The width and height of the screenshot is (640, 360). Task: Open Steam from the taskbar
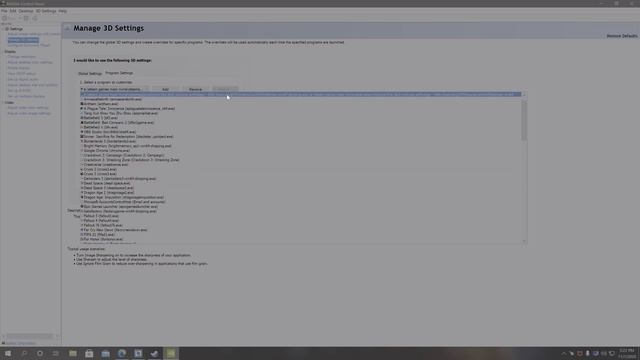(x=154, y=353)
